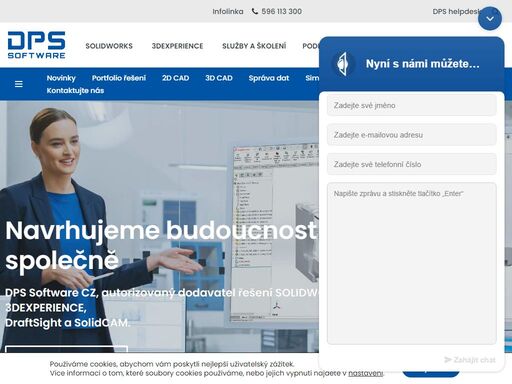Select the 2D CAD tab

(175, 78)
